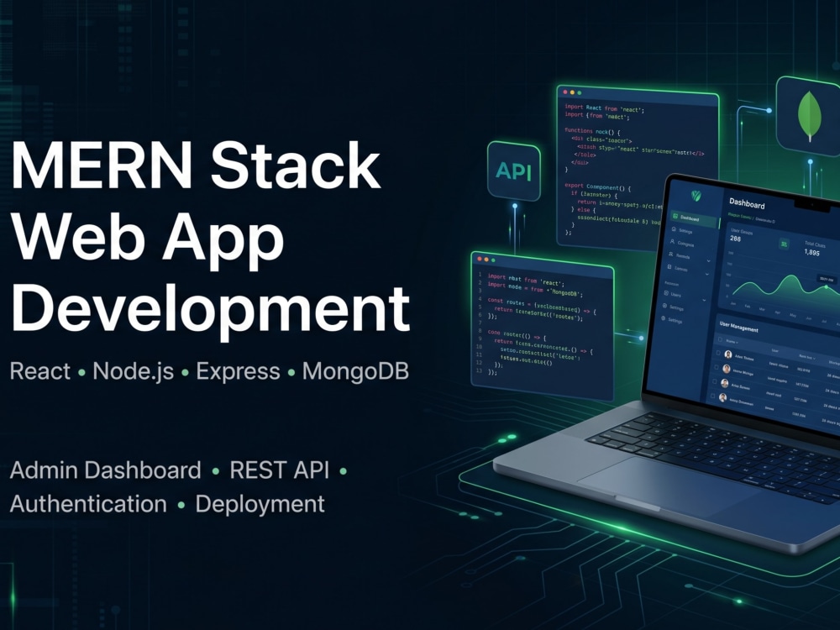Click the "Authentication" feature text
840x630 pixels.
click(88, 504)
